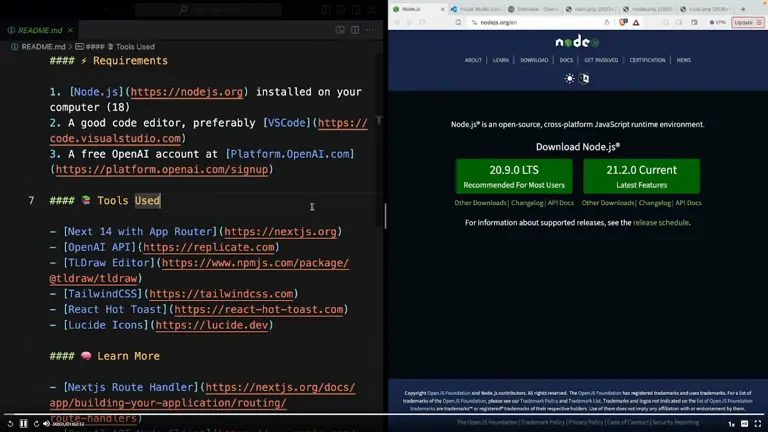The height and width of the screenshot is (432, 768).
Task: Click the rewind icon in video controls
Action: coord(10,424)
